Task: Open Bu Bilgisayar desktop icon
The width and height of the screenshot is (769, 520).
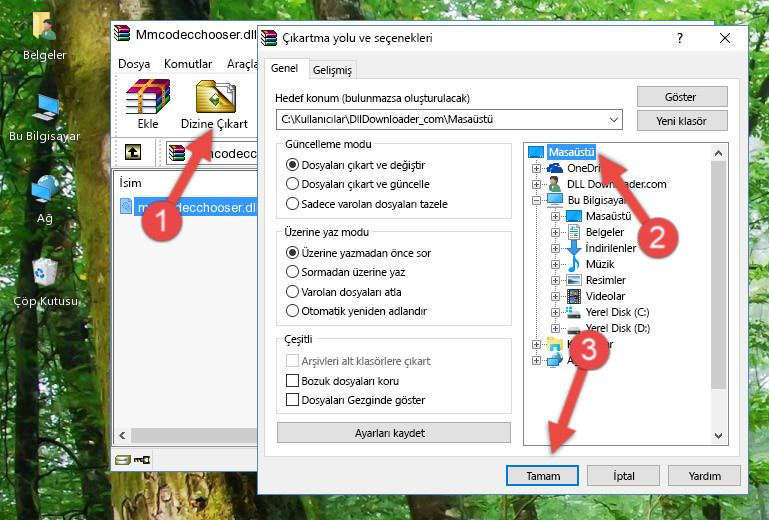Action: click(45, 108)
